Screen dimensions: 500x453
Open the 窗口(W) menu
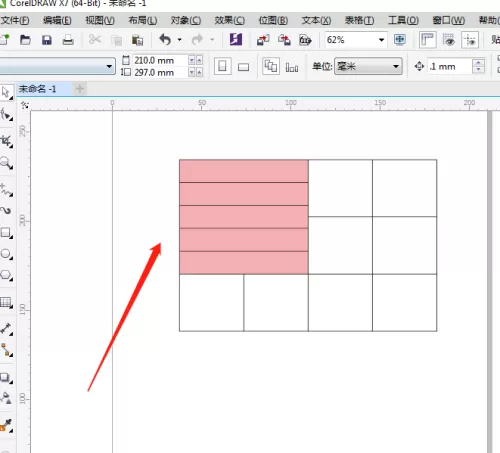448,21
